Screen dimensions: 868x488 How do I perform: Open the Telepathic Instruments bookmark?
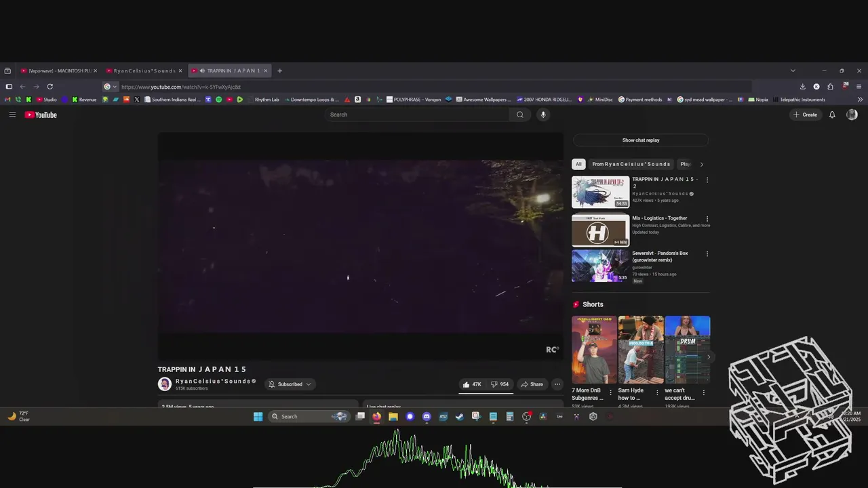click(x=798, y=100)
